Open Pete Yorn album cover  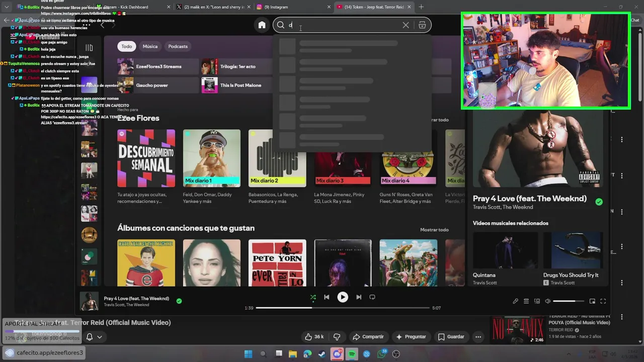pyautogui.click(x=277, y=263)
